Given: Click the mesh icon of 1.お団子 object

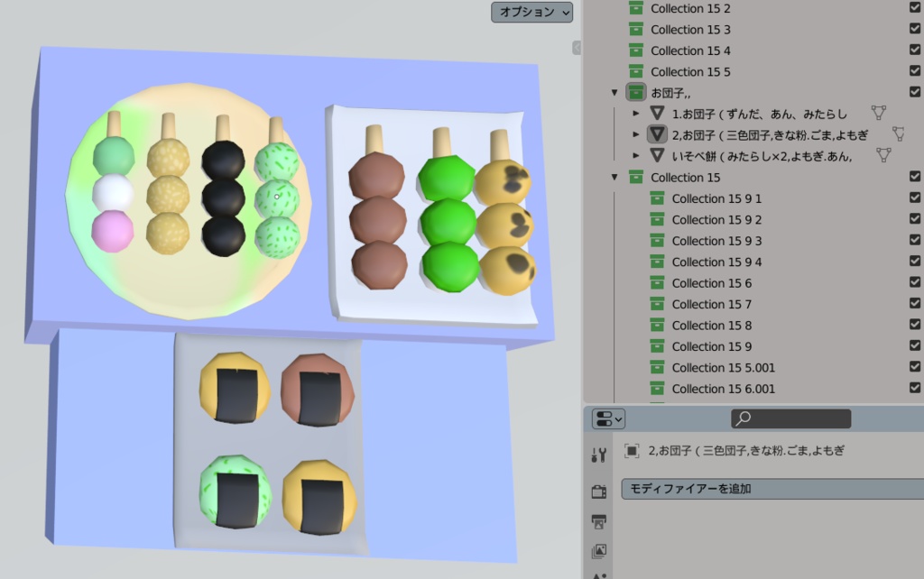Looking at the screenshot, I should [657, 113].
